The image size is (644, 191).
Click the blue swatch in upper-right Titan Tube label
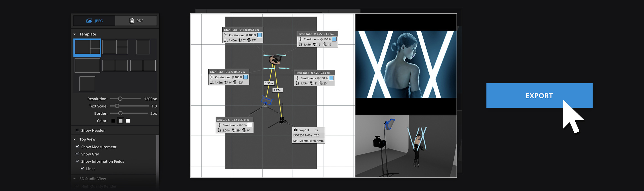(x=334, y=39)
